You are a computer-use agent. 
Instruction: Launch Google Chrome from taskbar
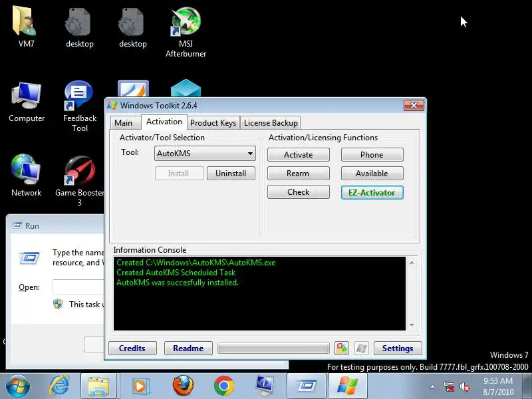click(224, 386)
